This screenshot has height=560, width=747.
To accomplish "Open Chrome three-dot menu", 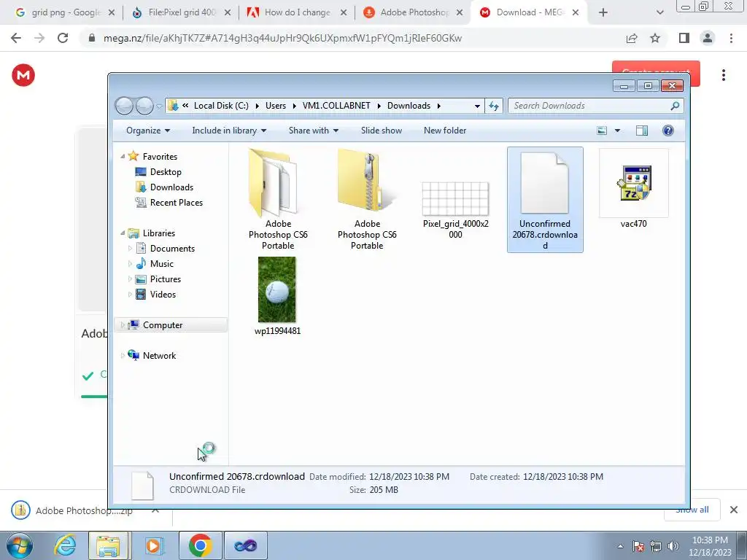I will (731, 38).
